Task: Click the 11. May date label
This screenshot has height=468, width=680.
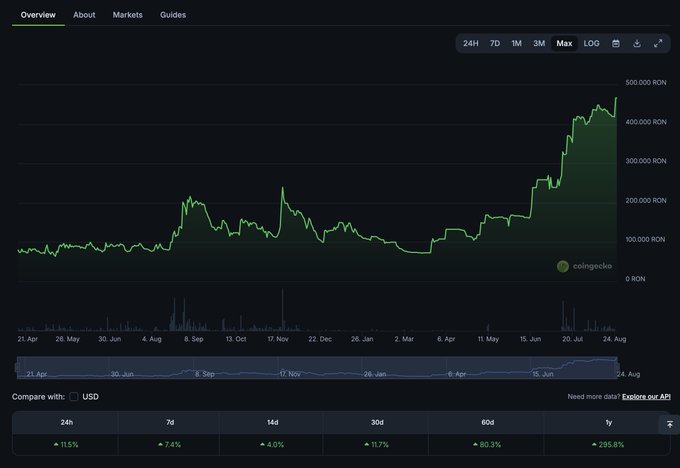Action: (x=488, y=339)
